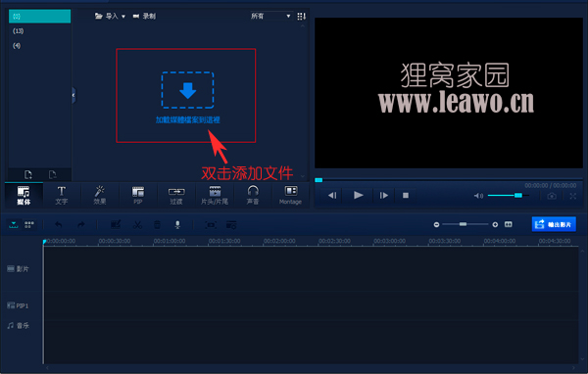Switch to the 片头/片尾 intro/credits tab
This screenshot has width=588, height=374.
[x=215, y=195]
